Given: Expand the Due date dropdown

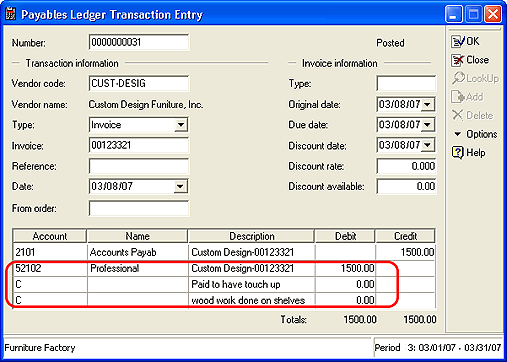Looking at the screenshot, I should click(428, 125).
